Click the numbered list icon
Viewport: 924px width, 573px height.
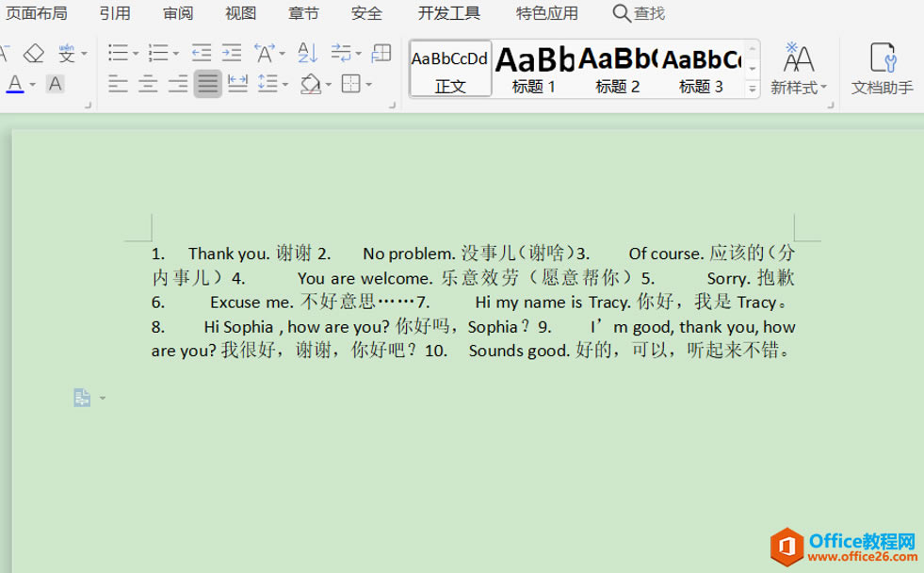pos(158,53)
